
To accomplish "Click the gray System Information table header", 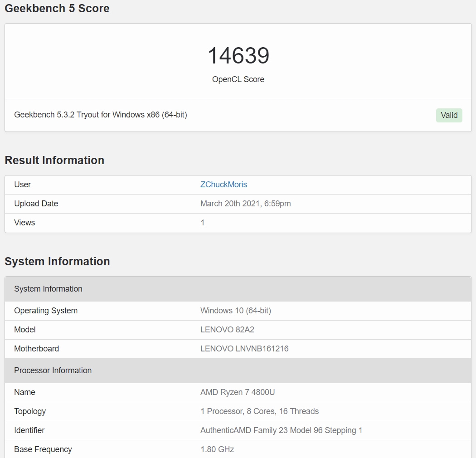I will coord(238,289).
